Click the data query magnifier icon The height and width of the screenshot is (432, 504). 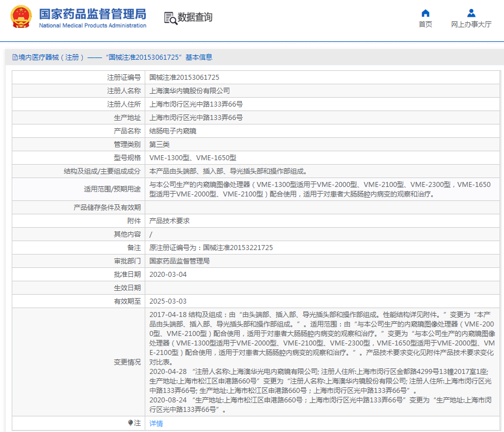tap(170, 18)
